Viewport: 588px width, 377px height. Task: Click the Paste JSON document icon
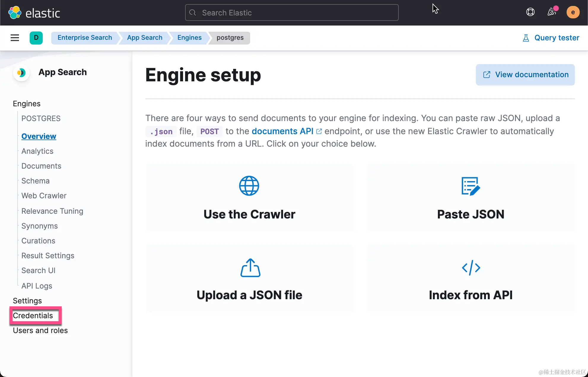pos(471,186)
